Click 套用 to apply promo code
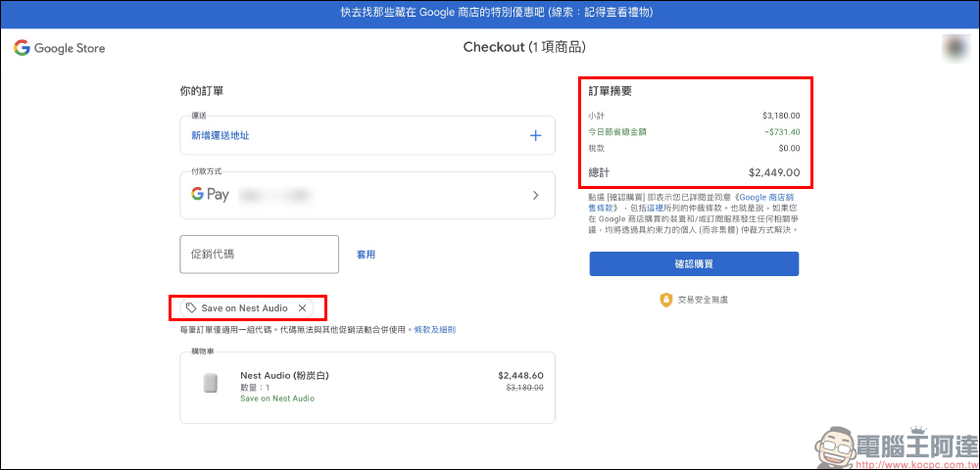 [367, 255]
